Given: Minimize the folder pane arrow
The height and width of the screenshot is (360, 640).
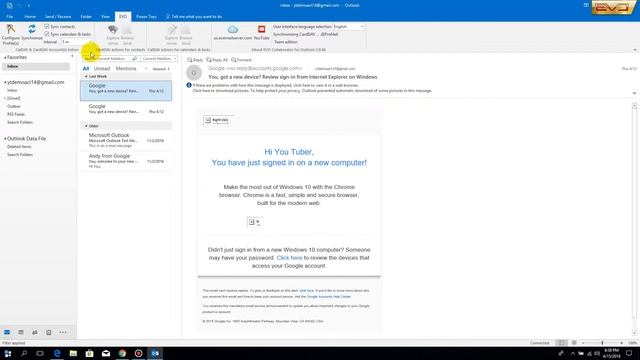Looking at the screenshot, I should (x=72, y=56).
